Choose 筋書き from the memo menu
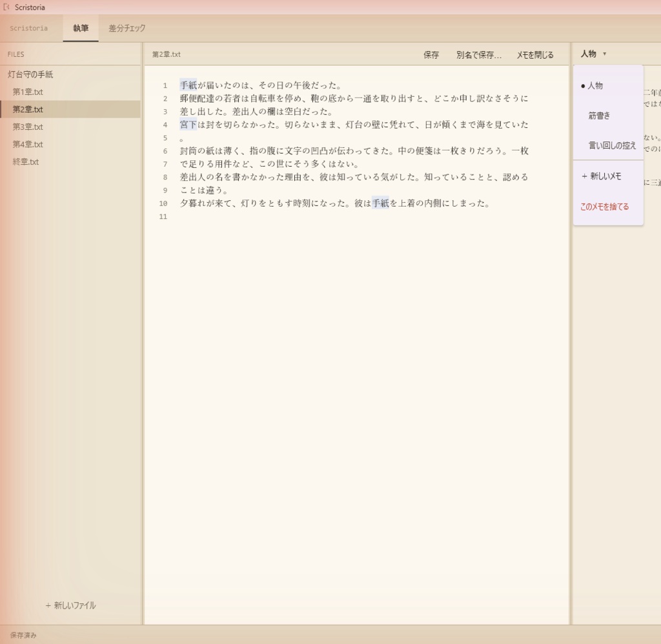The width and height of the screenshot is (661, 644). coord(608,116)
